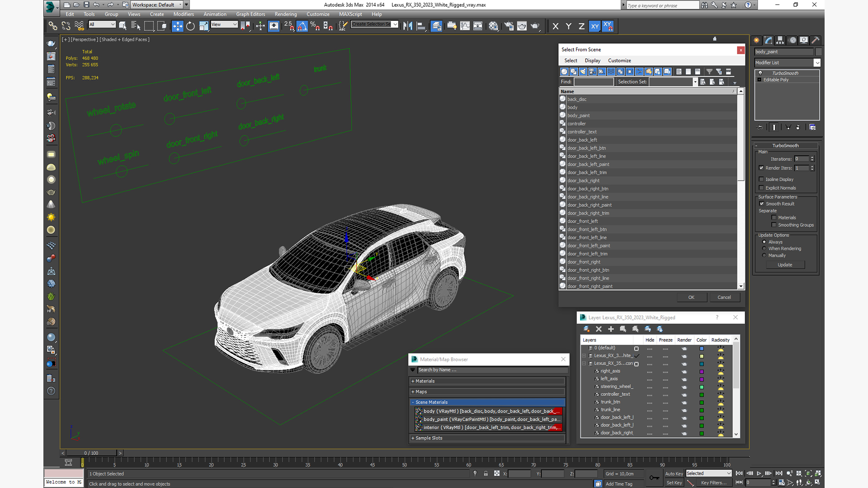This screenshot has width=868, height=488.
Task: Click Cancel in Select From Scene dialog
Action: (724, 297)
